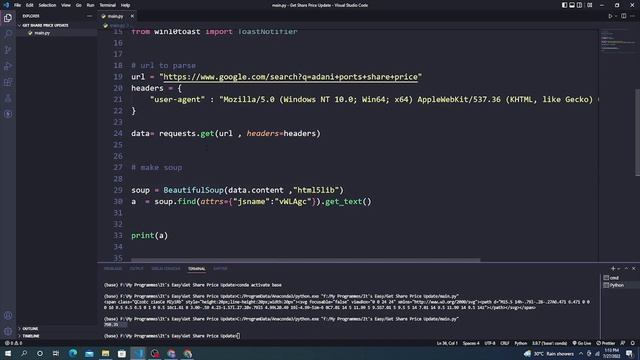Open the Run menu

click(90, 5)
